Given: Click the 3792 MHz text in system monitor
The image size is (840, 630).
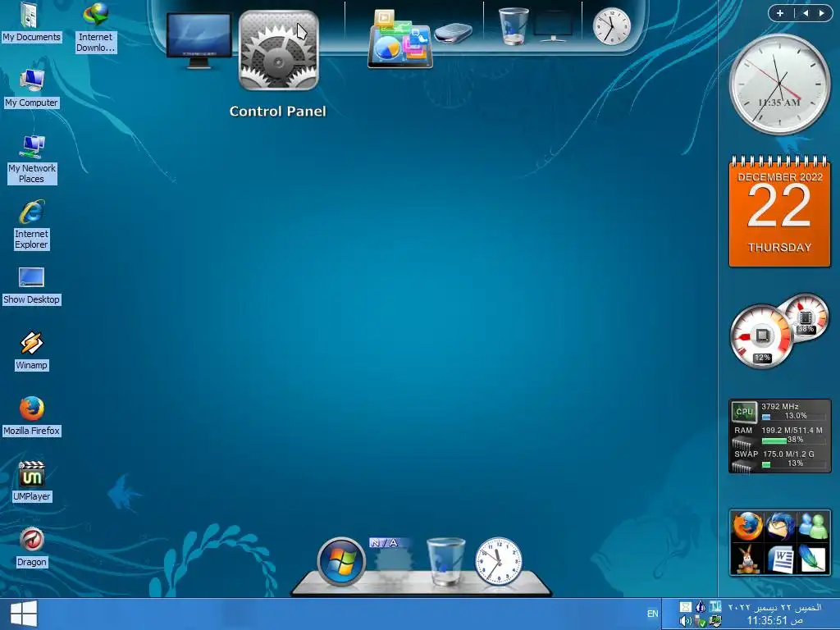Looking at the screenshot, I should click(779, 407).
